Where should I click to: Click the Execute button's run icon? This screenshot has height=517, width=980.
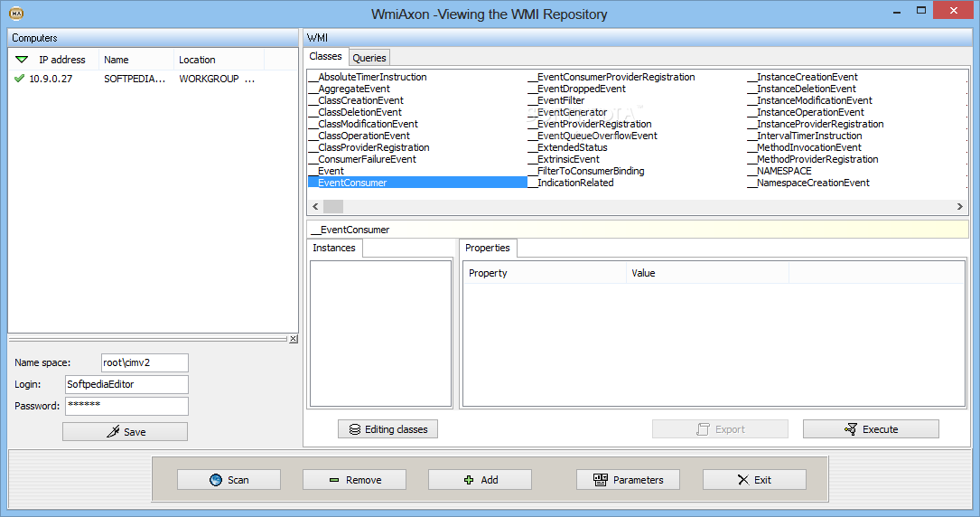851,429
